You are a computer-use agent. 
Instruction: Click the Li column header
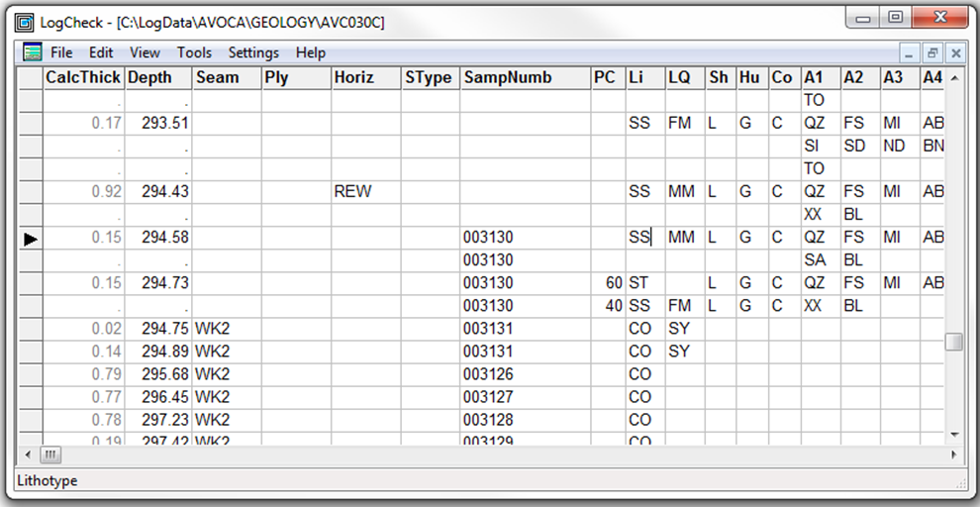point(645,77)
